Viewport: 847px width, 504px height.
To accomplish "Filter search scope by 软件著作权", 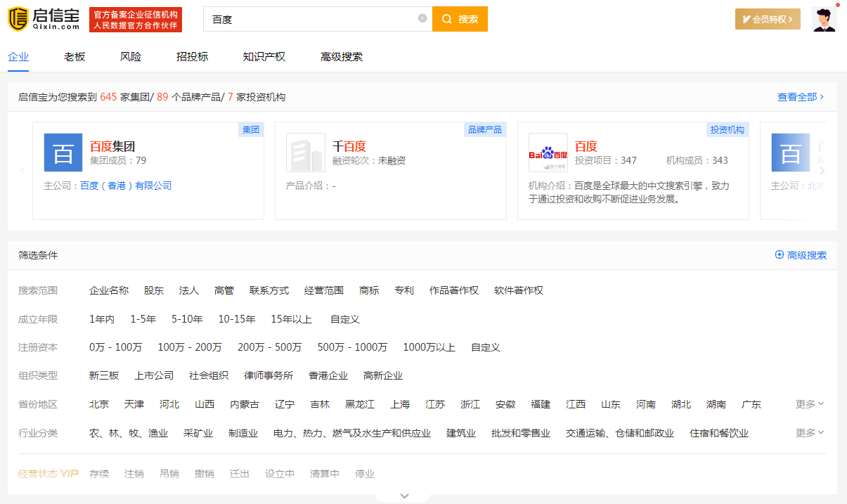I will [519, 290].
